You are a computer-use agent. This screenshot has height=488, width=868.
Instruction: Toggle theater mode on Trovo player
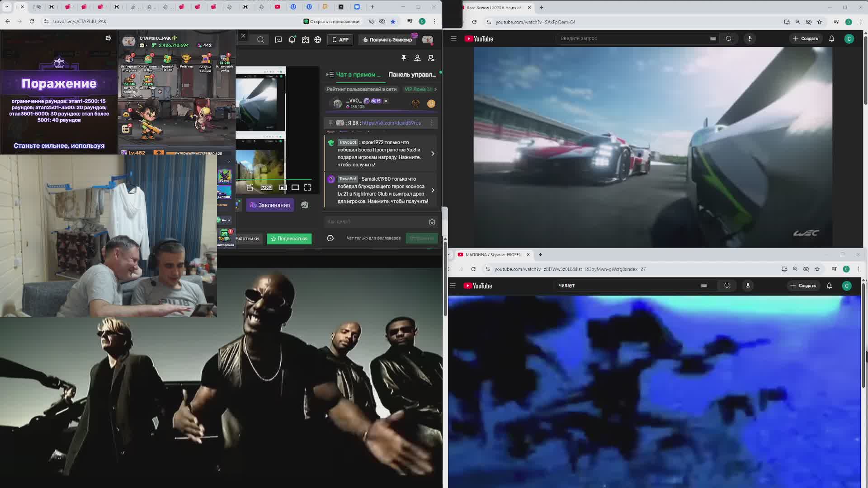point(295,188)
